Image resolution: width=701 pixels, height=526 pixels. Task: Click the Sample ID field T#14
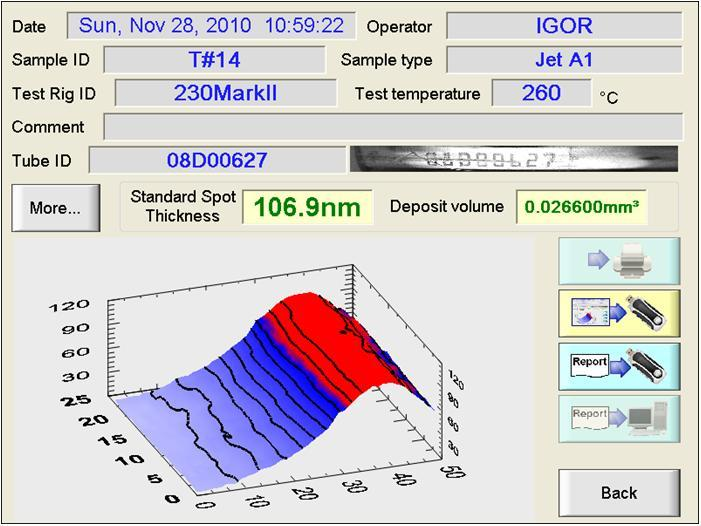214,60
